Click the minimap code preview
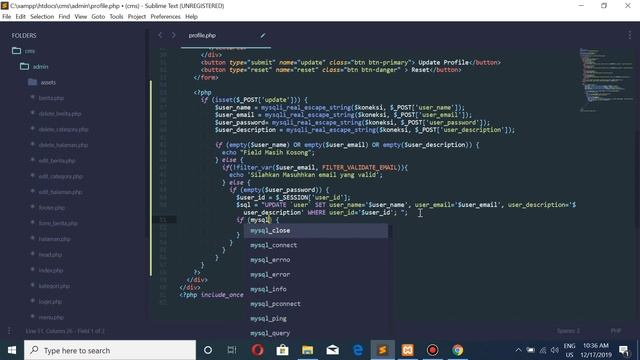640x360 pixels. pyautogui.click(x=606, y=80)
